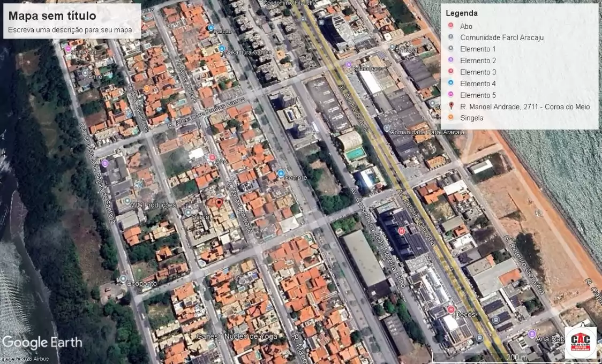
Task: Click the Fantasia place marker
Action: click(393, 47)
